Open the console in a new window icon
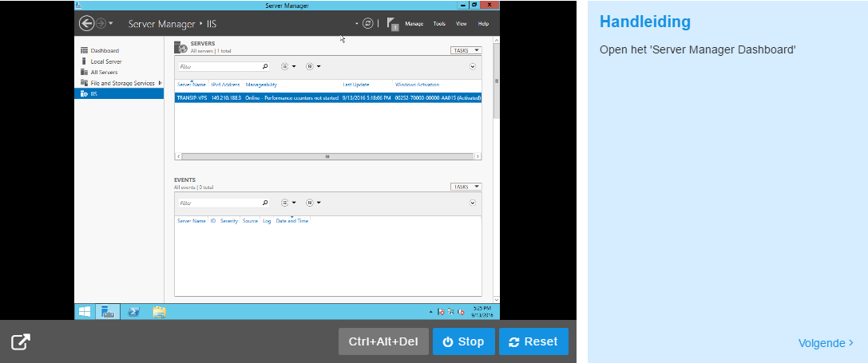This screenshot has width=868, height=363. click(x=21, y=342)
